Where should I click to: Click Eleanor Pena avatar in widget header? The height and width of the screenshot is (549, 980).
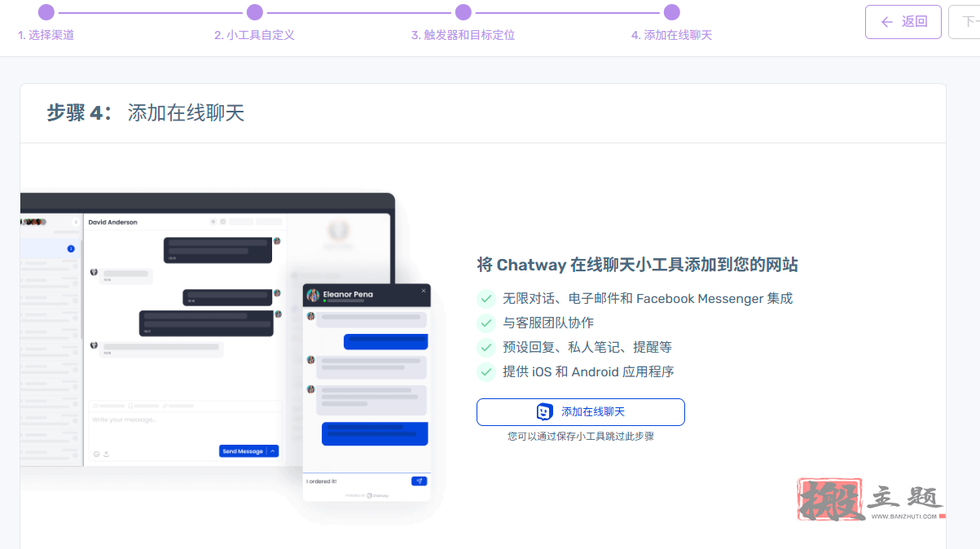tap(313, 295)
